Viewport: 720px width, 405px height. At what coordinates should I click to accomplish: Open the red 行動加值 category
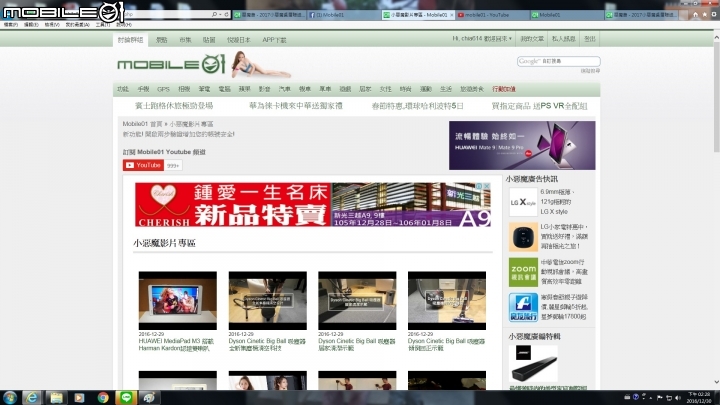click(x=504, y=89)
